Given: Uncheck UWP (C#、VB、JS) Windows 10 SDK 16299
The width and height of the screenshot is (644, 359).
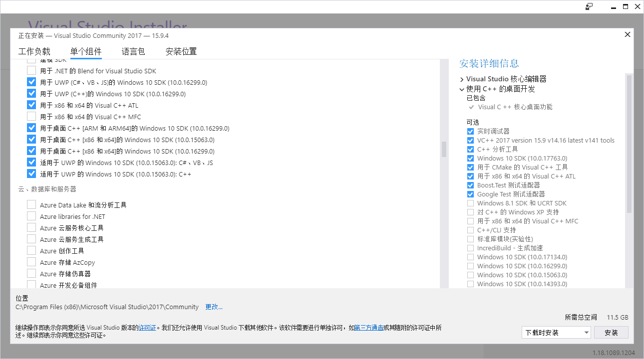Looking at the screenshot, I should (31, 82).
